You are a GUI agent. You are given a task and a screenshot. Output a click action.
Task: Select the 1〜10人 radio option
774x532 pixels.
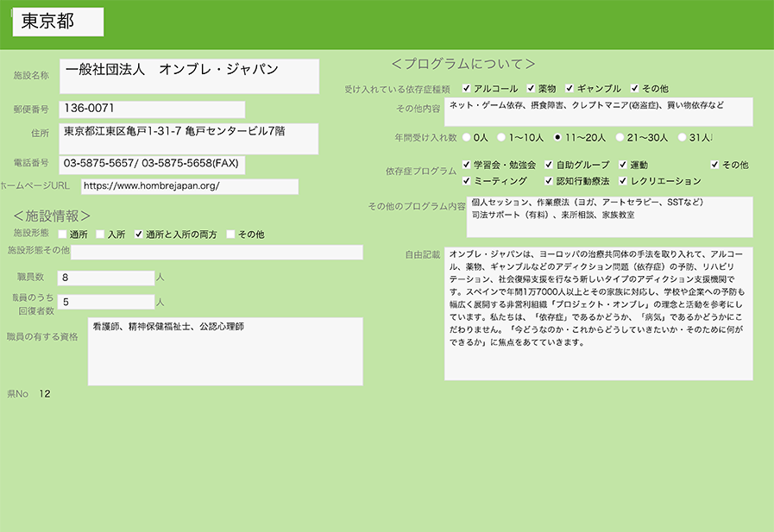click(501, 137)
